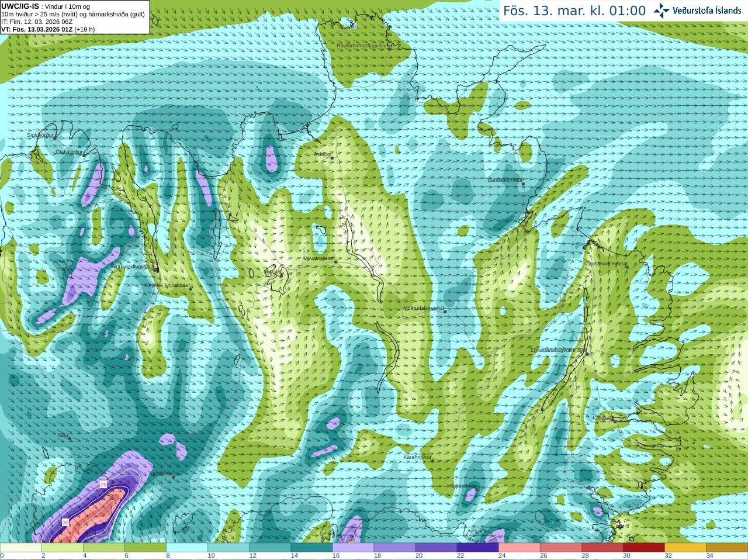
Task: Select the Egilsstaðaflugvöllur station label
Action: 557,350
